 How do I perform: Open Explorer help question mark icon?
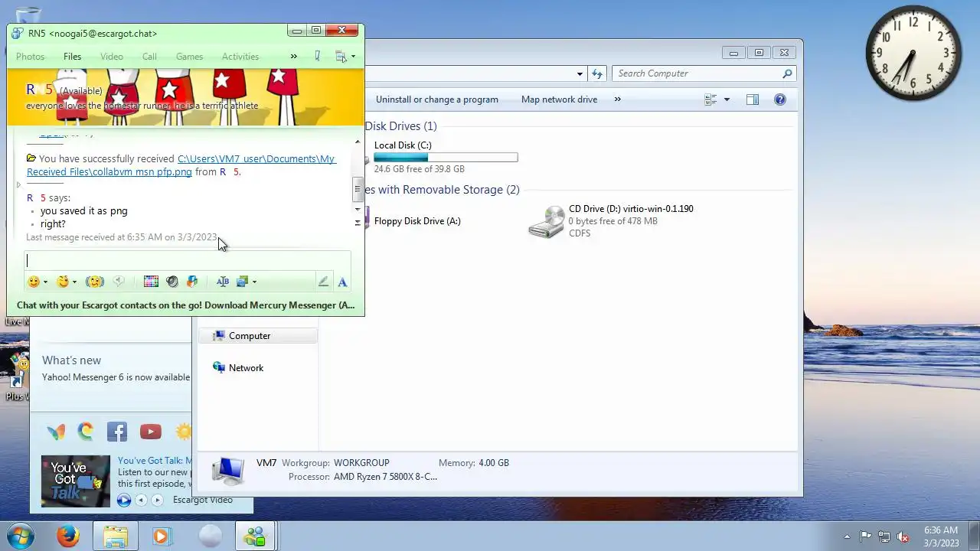coord(779,99)
